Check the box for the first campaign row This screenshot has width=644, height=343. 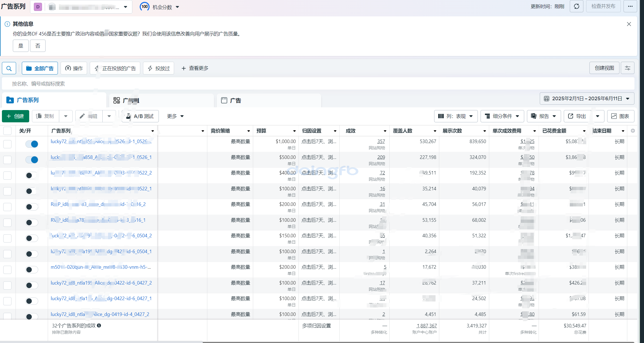coord(7,144)
